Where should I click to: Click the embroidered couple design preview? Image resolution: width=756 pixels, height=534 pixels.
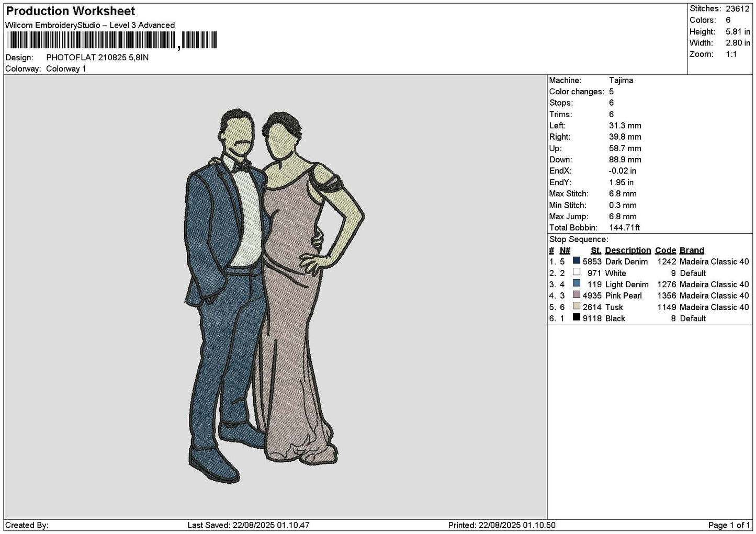(x=274, y=296)
